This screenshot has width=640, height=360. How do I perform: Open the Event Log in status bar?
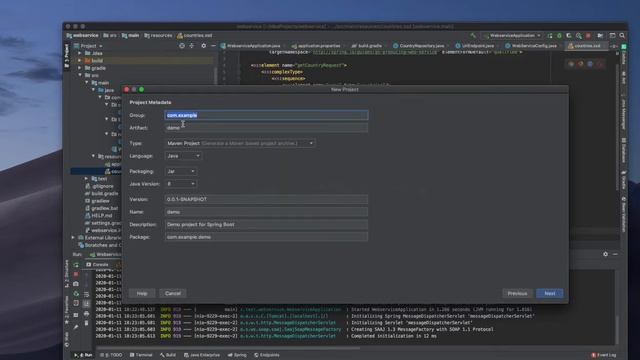pyautogui.click(x=604, y=355)
